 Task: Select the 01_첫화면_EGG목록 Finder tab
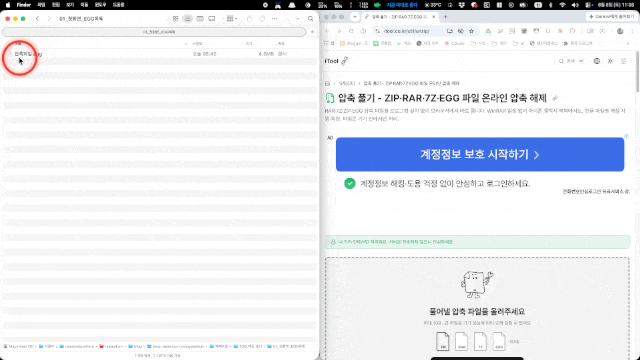(x=154, y=32)
